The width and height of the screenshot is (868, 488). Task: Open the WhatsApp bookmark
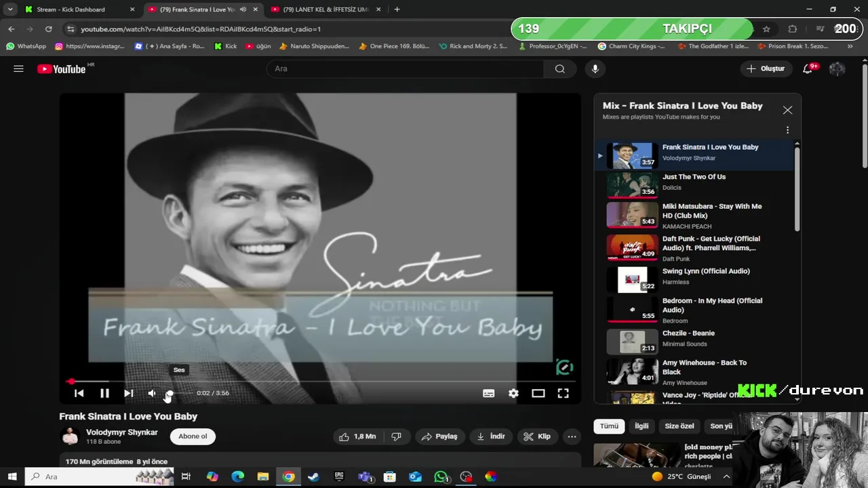pyautogui.click(x=26, y=46)
